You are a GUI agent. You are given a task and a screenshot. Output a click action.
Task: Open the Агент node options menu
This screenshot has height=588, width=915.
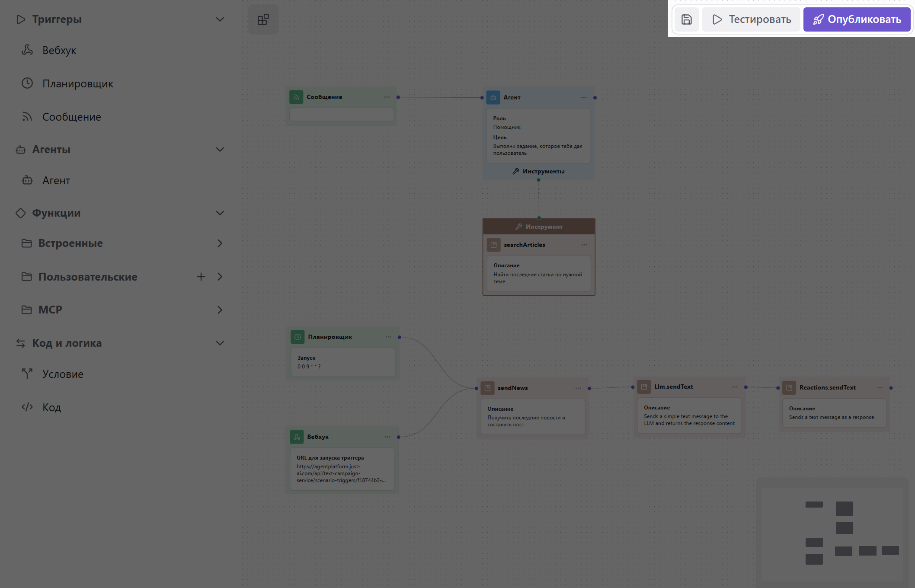click(584, 98)
